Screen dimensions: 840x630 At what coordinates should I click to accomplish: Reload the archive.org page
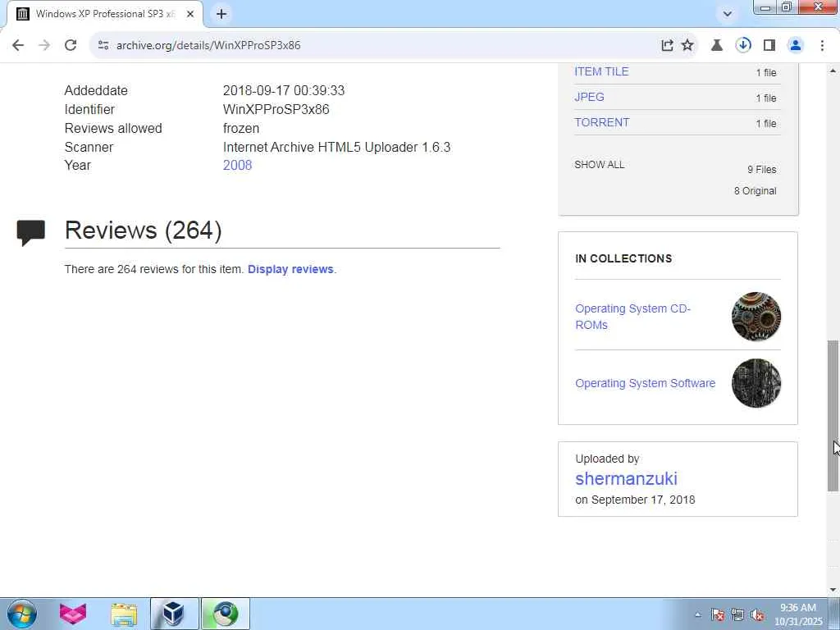pyautogui.click(x=71, y=46)
